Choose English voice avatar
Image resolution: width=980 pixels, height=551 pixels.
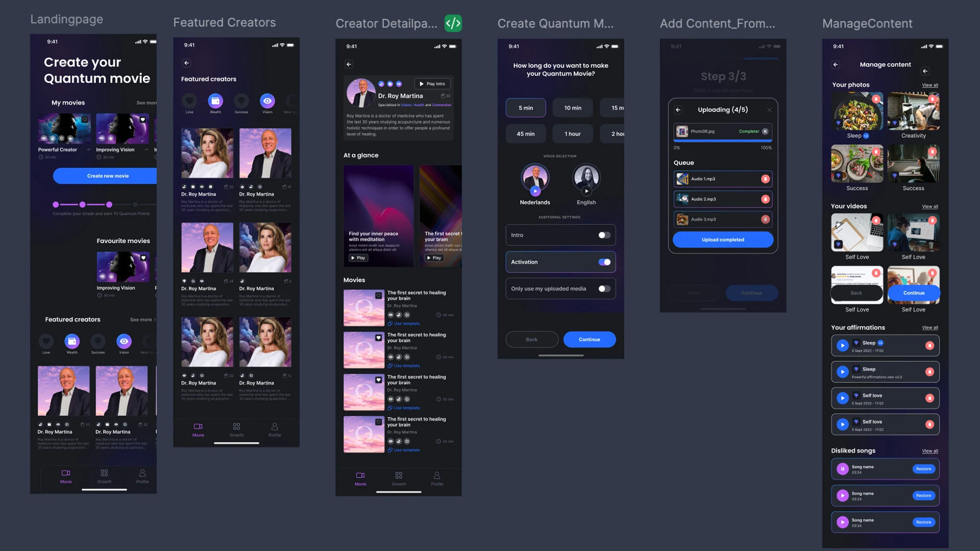[x=586, y=178]
